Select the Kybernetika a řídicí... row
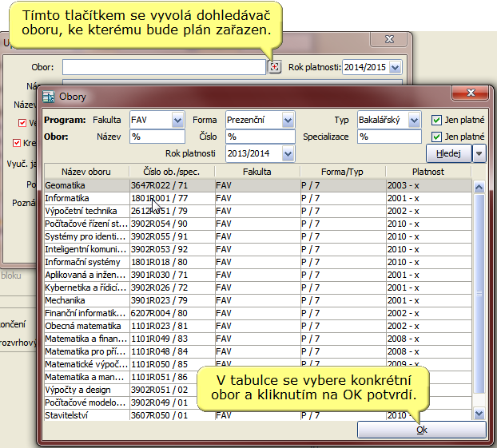Screen dimensions: 497x448 coord(258,287)
